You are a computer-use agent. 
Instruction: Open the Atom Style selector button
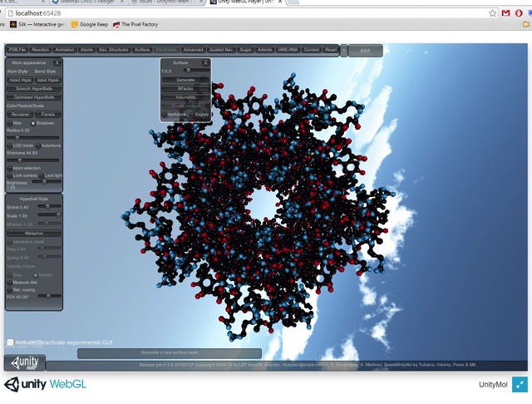[x=20, y=80]
